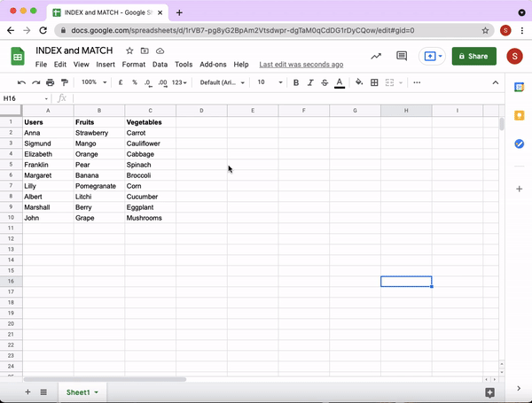This screenshot has height=403, width=532.
Task: Open the Insert menu
Action: (x=106, y=65)
